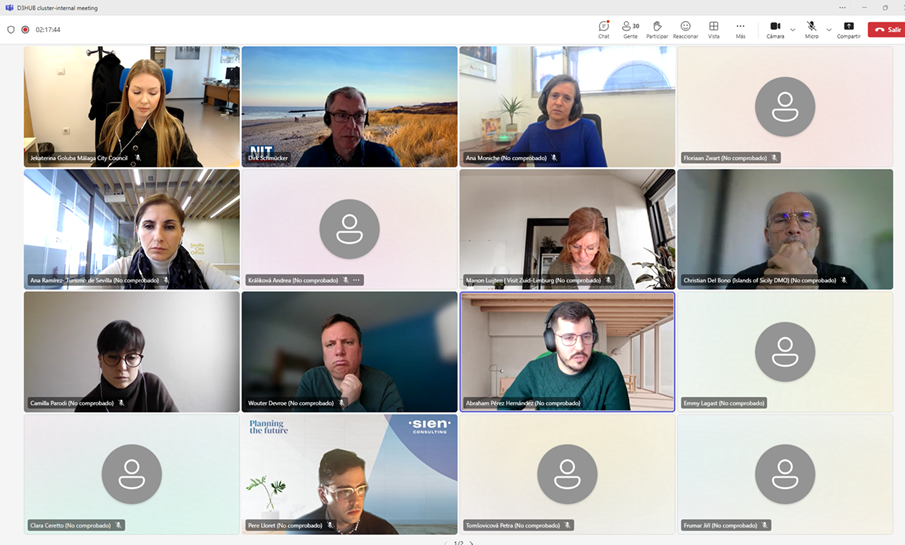Unmute using the Micro button
The height and width of the screenshot is (545, 905).
point(811,29)
